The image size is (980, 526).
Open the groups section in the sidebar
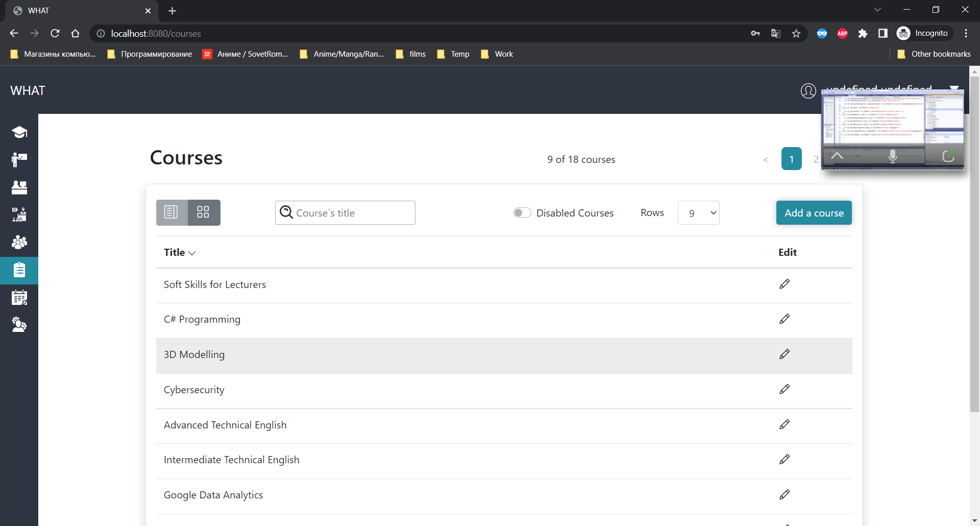click(x=19, y=242)
